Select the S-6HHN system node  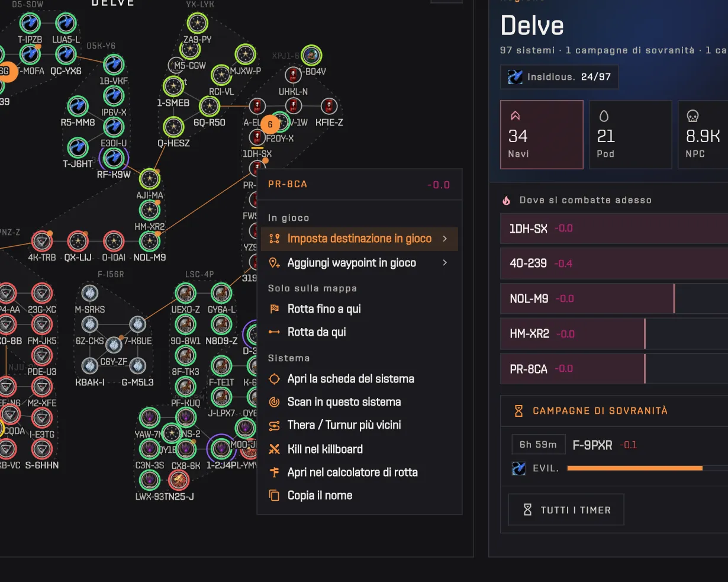click(x=41, y=449)
